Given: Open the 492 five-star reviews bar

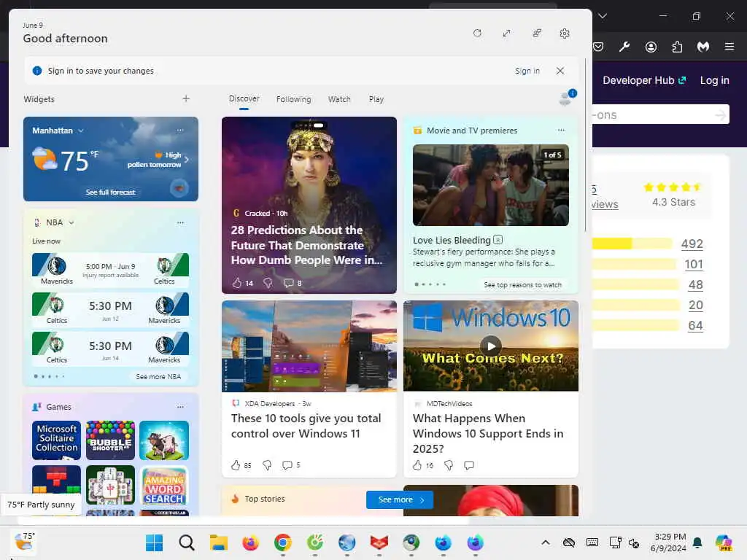Looking at the screenshot, I should [633, 244].
